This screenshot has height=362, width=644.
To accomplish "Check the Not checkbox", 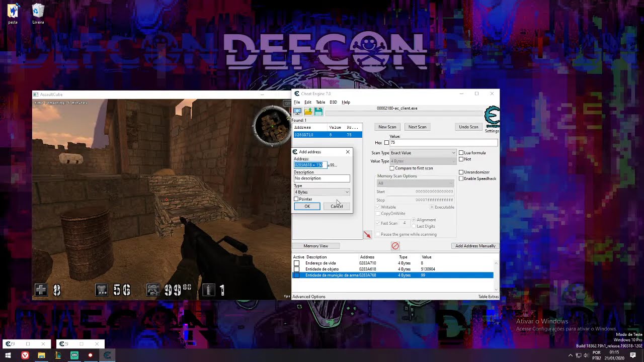I will [461, 159].
